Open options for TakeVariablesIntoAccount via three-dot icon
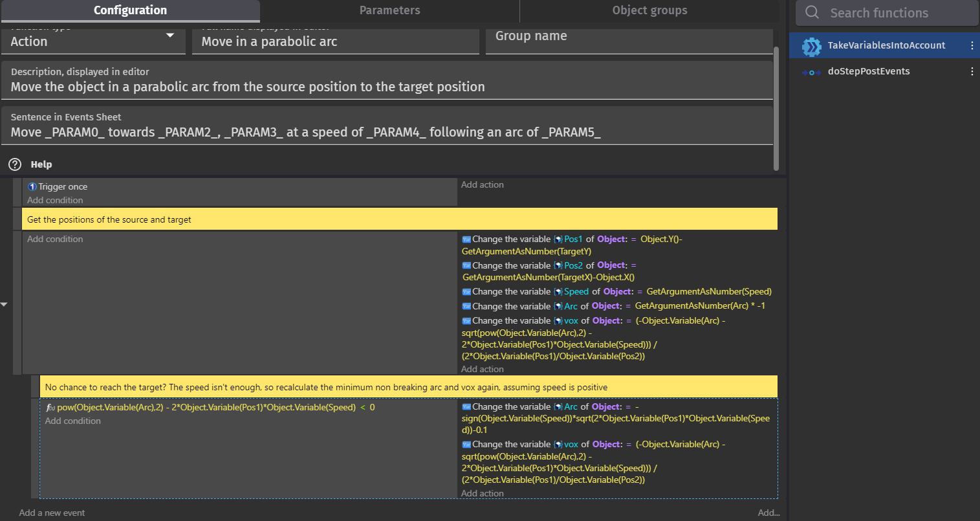The width and height of the screenshot is (980, 521). click(x=972, y=46)
